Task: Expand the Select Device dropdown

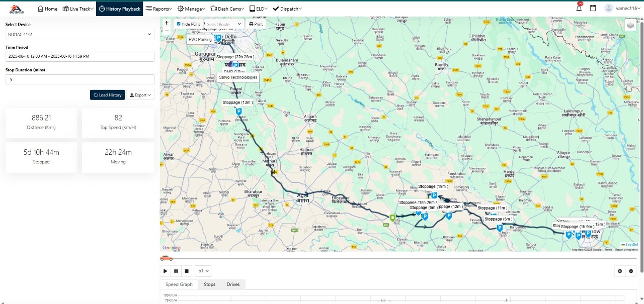Action: coord(79,34)
